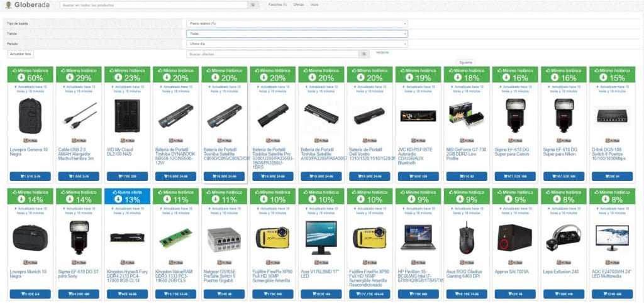Go to Favoritos in the top menu
The image size is (644, 303).
[x=277, y=4]
